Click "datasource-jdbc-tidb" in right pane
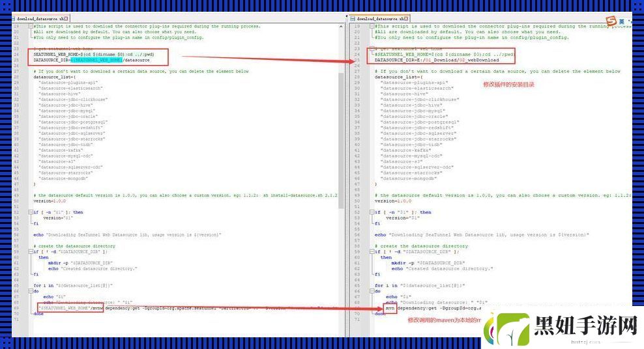 412,145
